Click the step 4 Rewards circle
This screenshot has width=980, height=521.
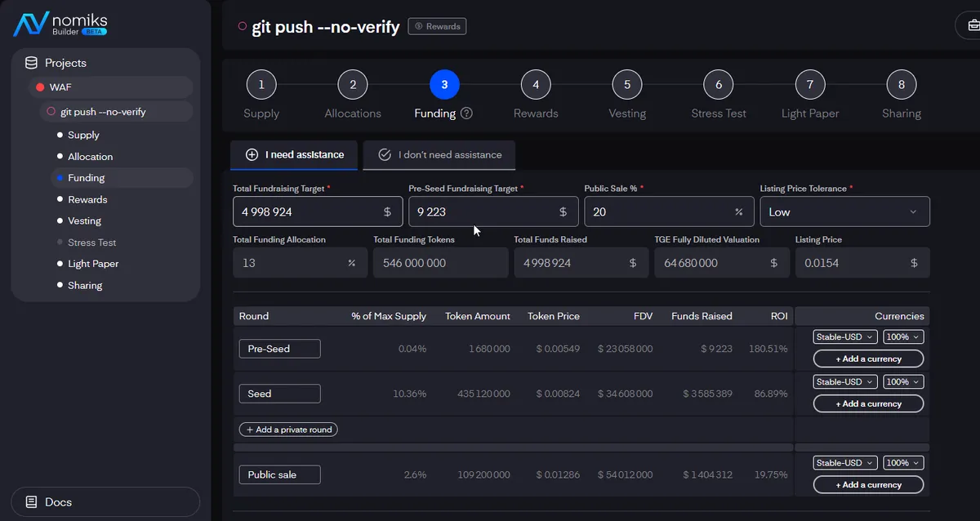click(x=536, y=84)
